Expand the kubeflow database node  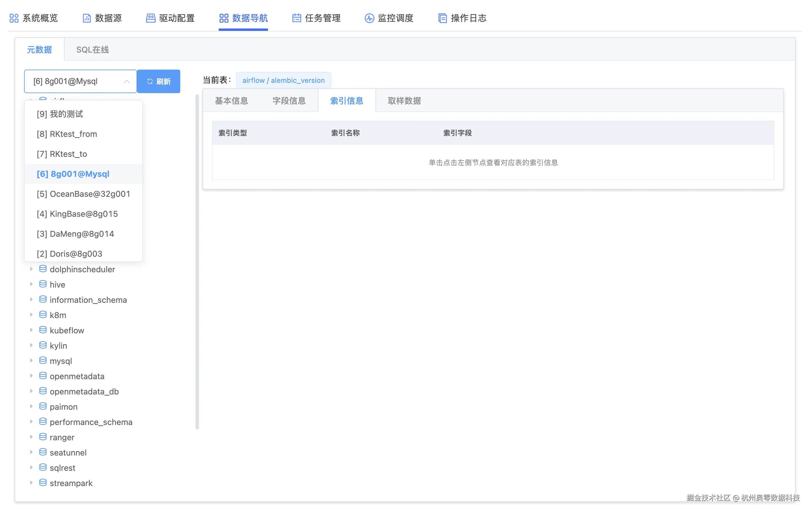point(31,330)
